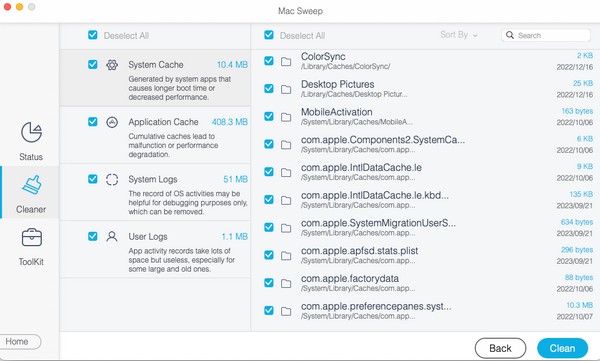Screen dimensions: 600x361
Task: Click the SystemMigrationUserS folder icon
Action: (286, 228)
